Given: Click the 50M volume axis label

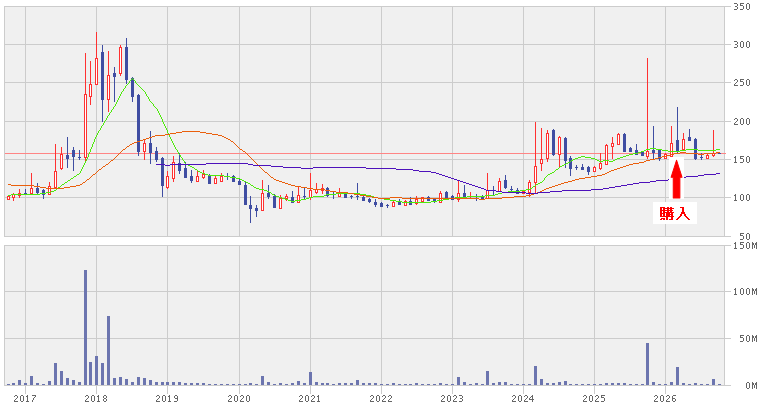Looking at the screenshot, I should 747,339.
